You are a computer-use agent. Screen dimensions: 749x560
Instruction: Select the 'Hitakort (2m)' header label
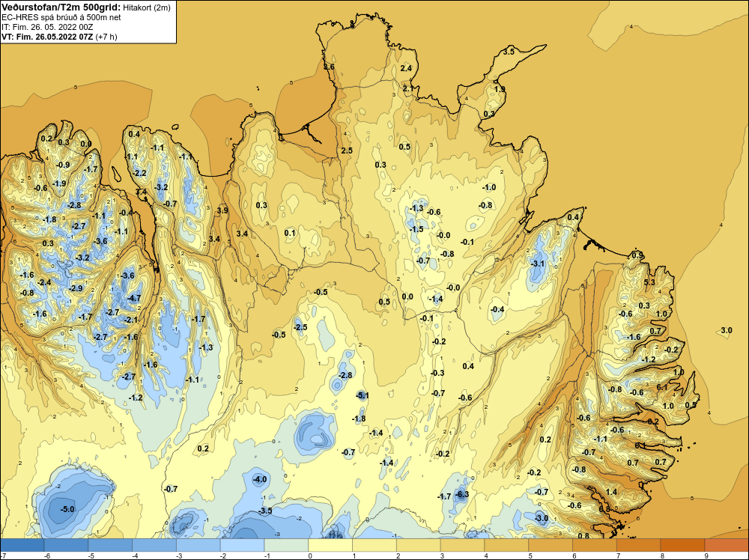(x=146, y=7)
